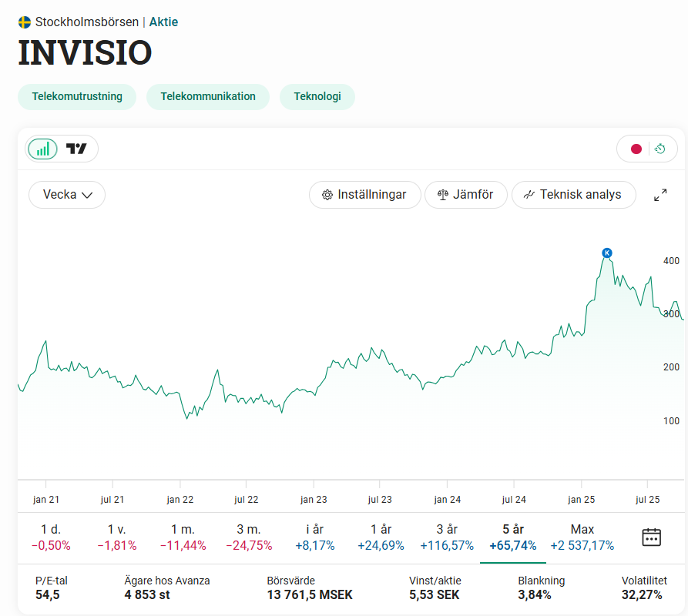Select the 1 m. time period
688x616 pixels.
point(183,537)
